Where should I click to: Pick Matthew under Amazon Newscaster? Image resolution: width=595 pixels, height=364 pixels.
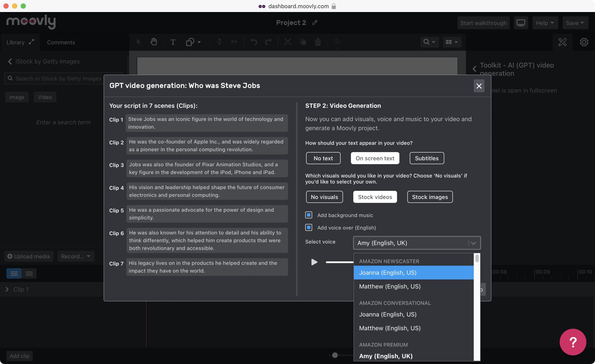(413, 286)
